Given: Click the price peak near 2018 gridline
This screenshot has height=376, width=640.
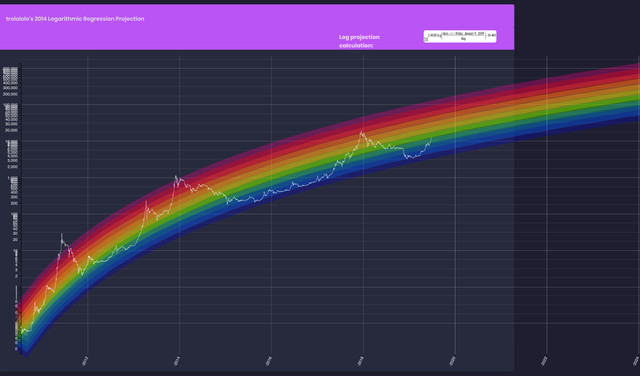Looking at the screenshot, I should tap(361, 132).
